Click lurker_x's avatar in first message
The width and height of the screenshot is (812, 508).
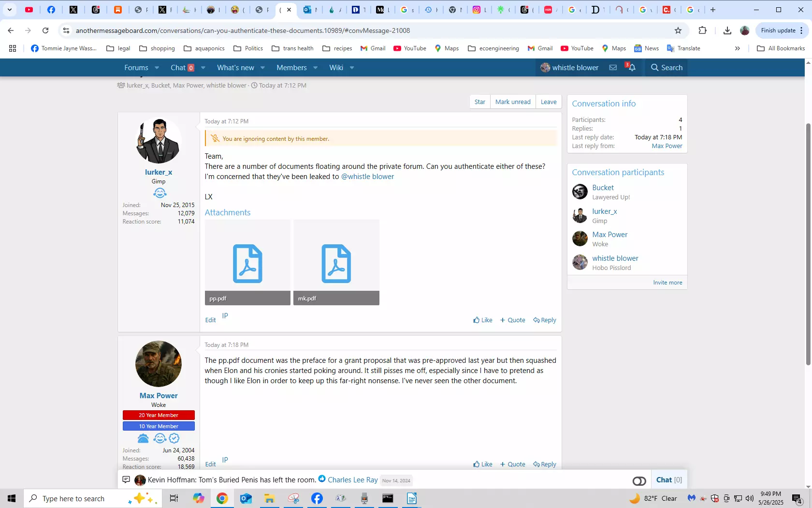(159, 141)
